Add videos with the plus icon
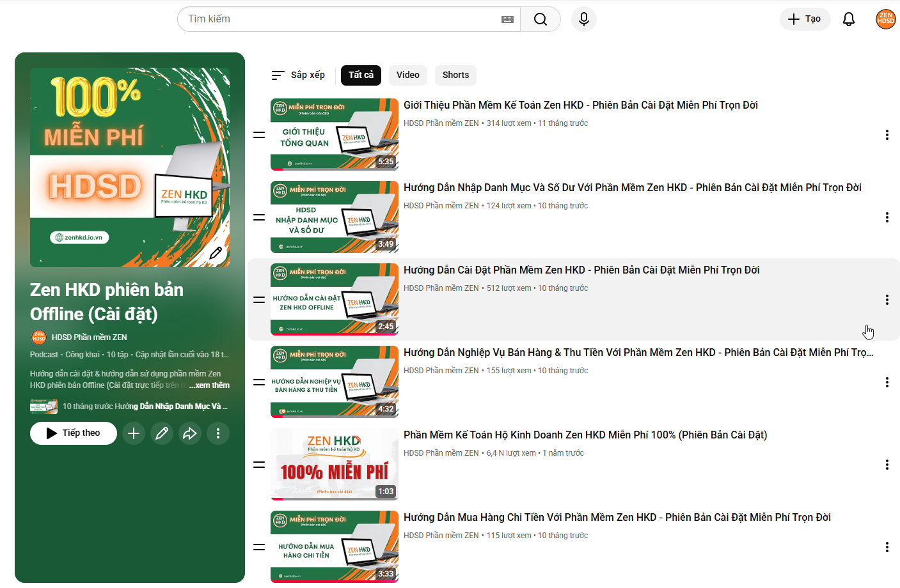The height and width of the screenshot is (588, 900). [134, 433]
